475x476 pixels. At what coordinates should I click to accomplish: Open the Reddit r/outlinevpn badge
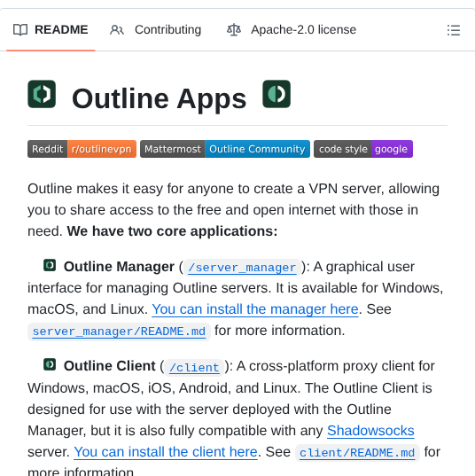coord(82,149)
